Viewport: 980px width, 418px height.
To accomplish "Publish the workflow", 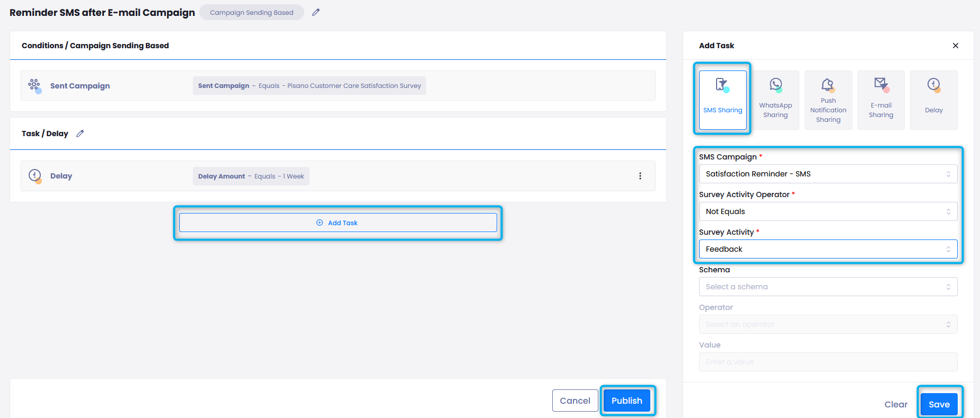I will click(x=626, y=401).
